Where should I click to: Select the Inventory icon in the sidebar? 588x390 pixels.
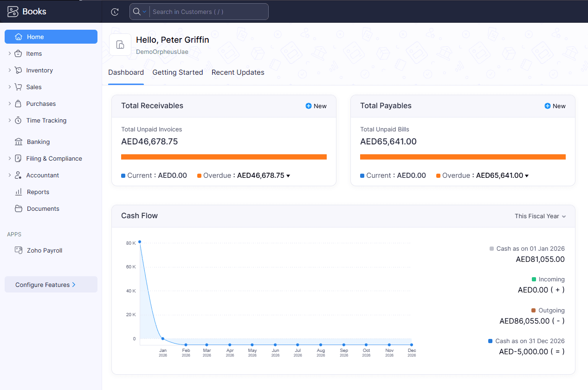pos(19,70)
